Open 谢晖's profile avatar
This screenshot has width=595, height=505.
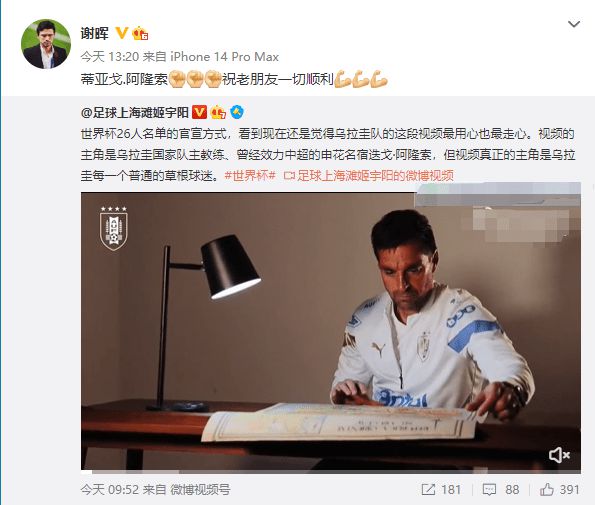tap(46, 44)
